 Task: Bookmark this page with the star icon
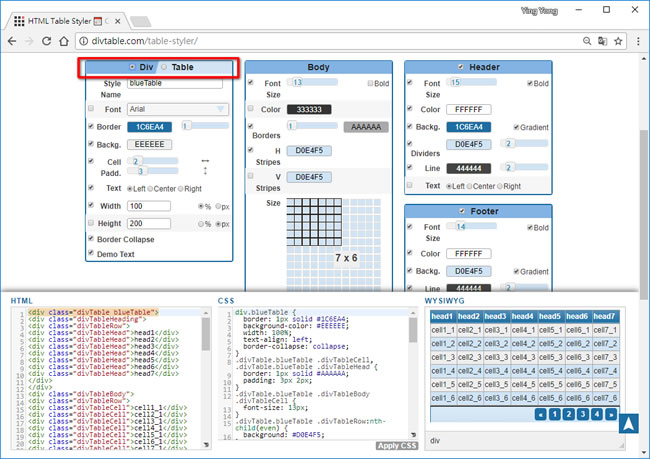(618, 41)
